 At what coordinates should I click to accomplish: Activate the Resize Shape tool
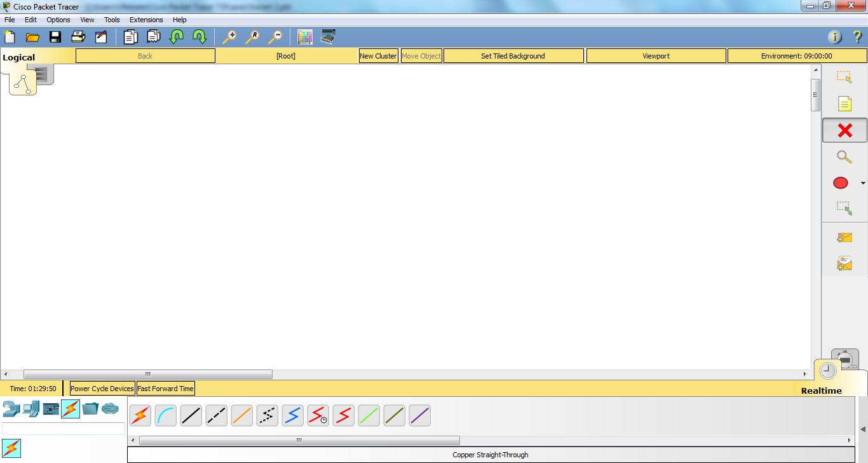844,209
